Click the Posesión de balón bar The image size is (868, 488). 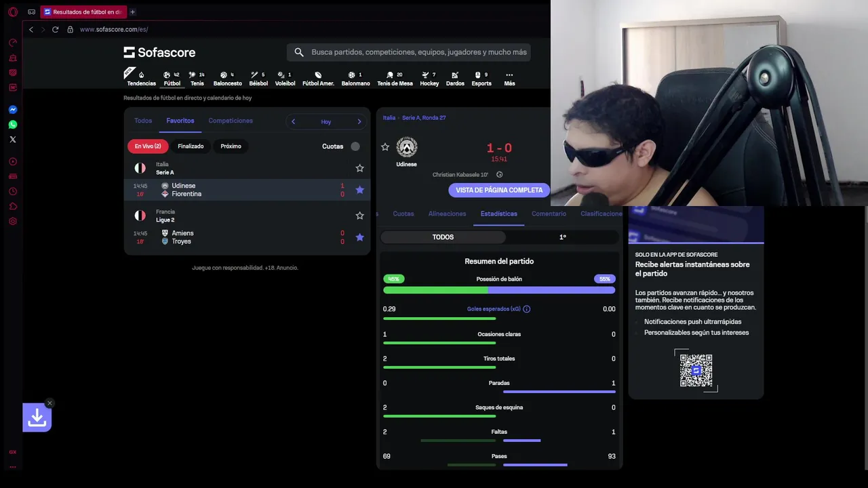point(499,290)
